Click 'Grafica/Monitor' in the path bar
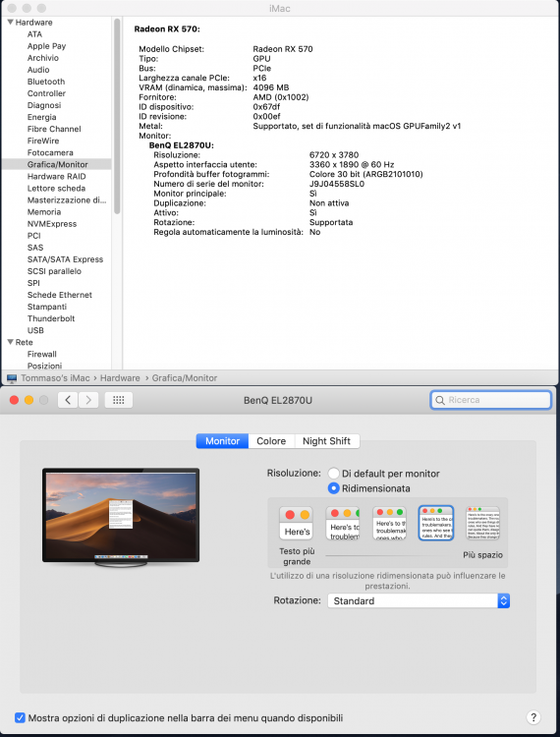This screenshot has height=737, width=560. pyautogui.click(x=185, y=378)
